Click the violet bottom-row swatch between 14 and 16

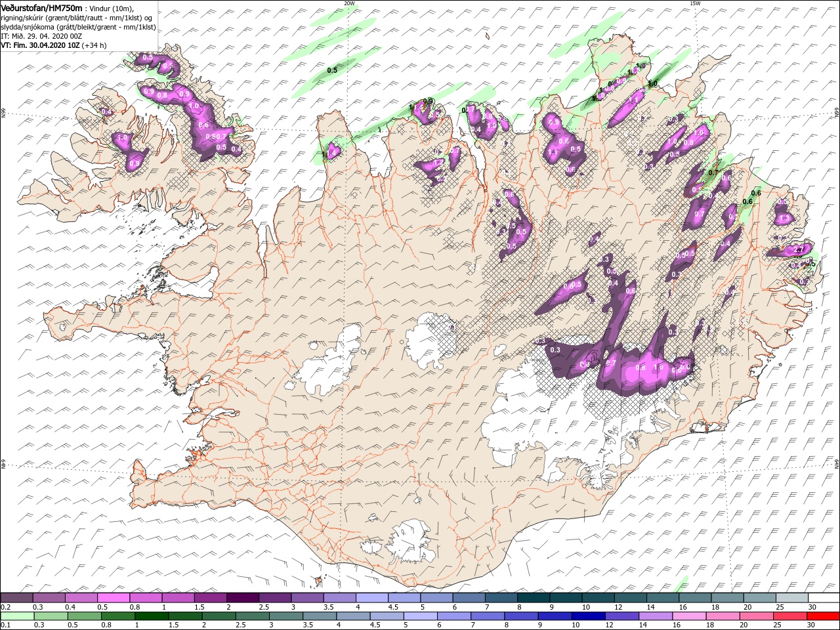[655, 617]
